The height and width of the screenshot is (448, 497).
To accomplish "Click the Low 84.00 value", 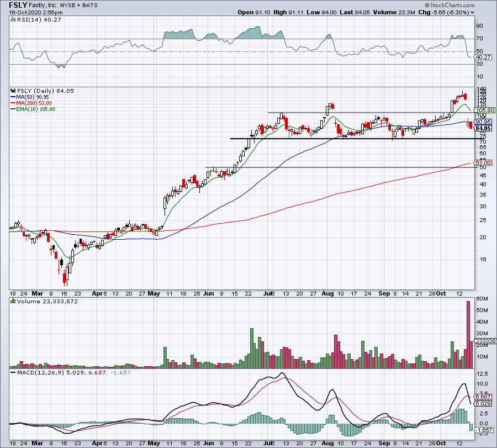I will (x=322, y=12).
